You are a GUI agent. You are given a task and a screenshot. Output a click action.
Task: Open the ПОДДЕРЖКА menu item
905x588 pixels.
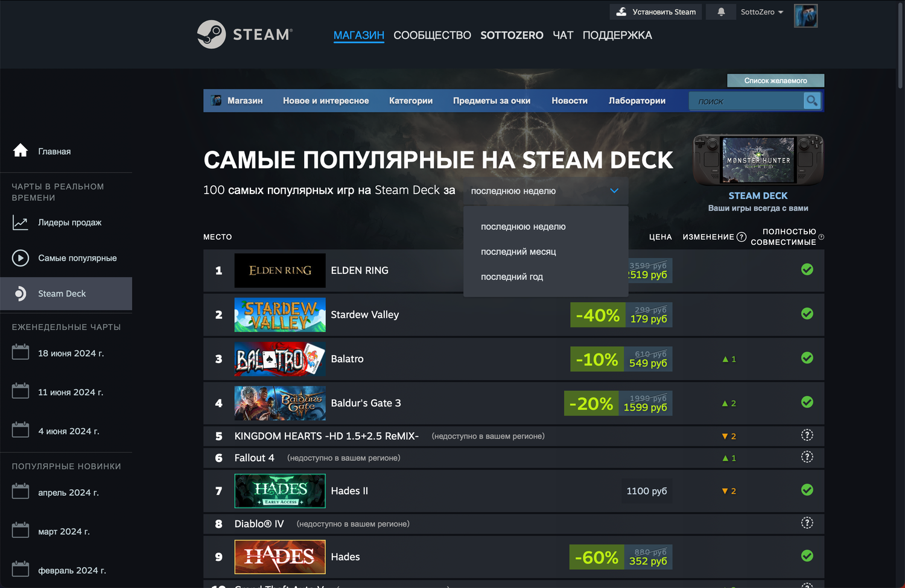[x=617, y=36]
